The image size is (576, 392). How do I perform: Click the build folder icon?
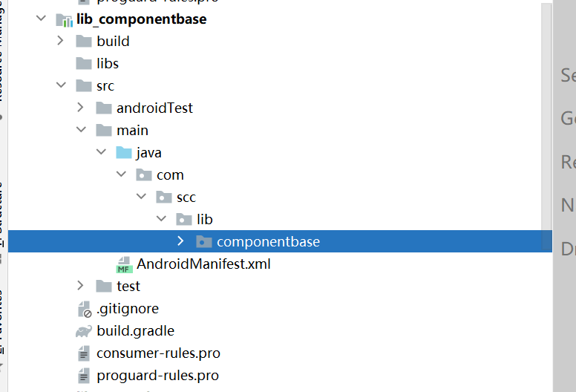point(84,42)
